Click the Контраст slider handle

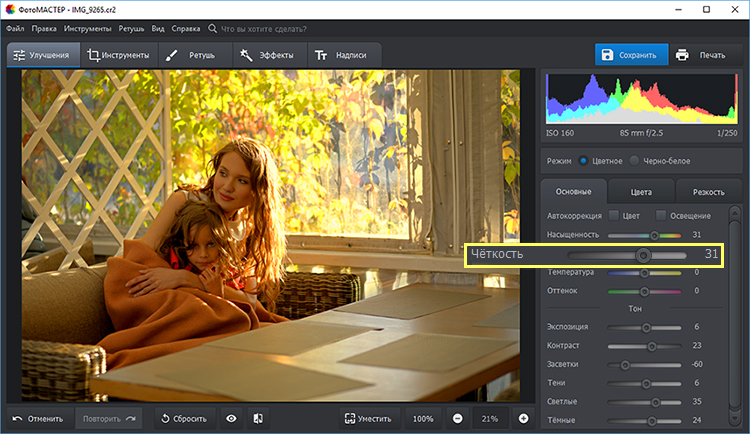click(x=652, y=346)
